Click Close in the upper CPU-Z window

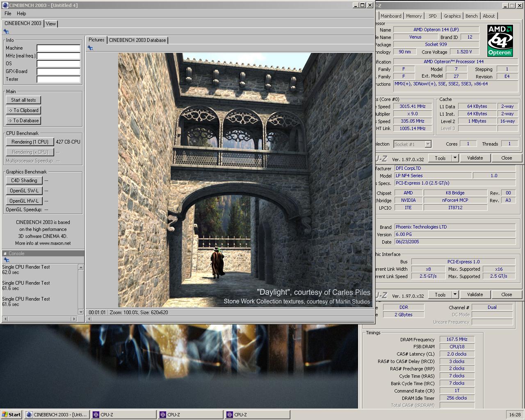tap(507, 158)
